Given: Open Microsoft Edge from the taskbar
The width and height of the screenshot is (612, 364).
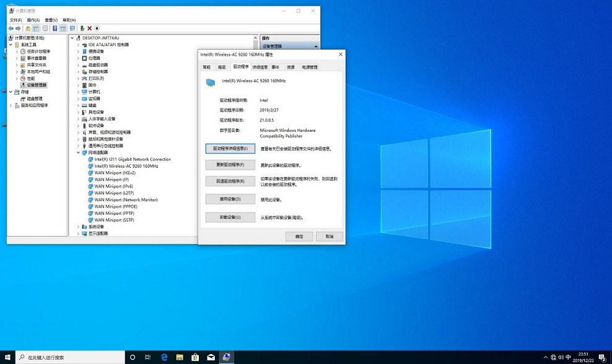Looking at the screenshot, I should click(165, 357).
